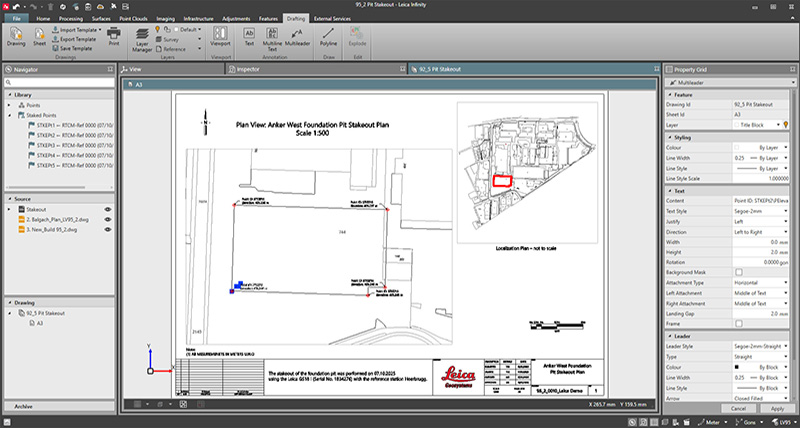Screen dimensions: 800x428
Task: Open the Print command
Action: [114, 36]
